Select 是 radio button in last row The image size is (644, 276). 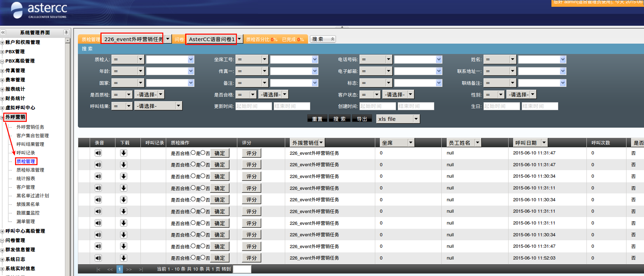coord(193,258)
